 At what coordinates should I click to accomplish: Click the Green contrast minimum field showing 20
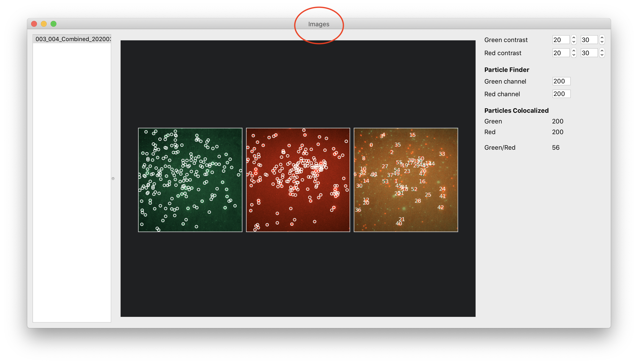pos(560,40)
